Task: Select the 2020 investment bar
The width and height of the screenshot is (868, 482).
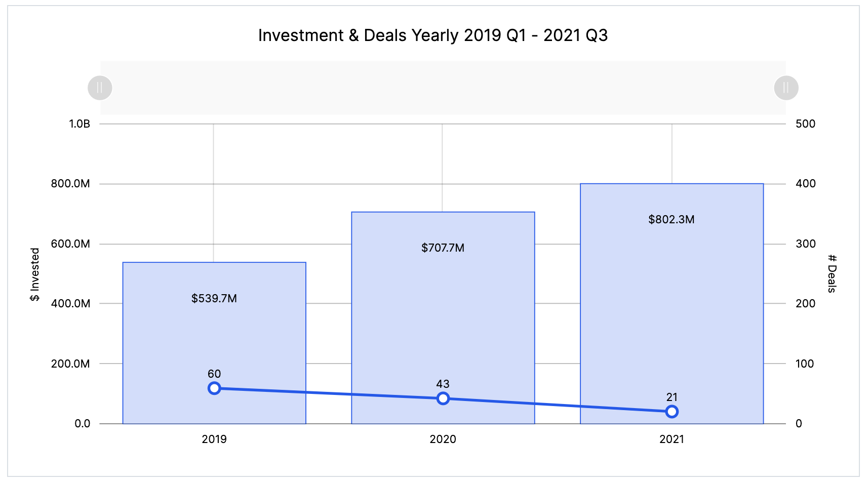Action: [443, 314]
